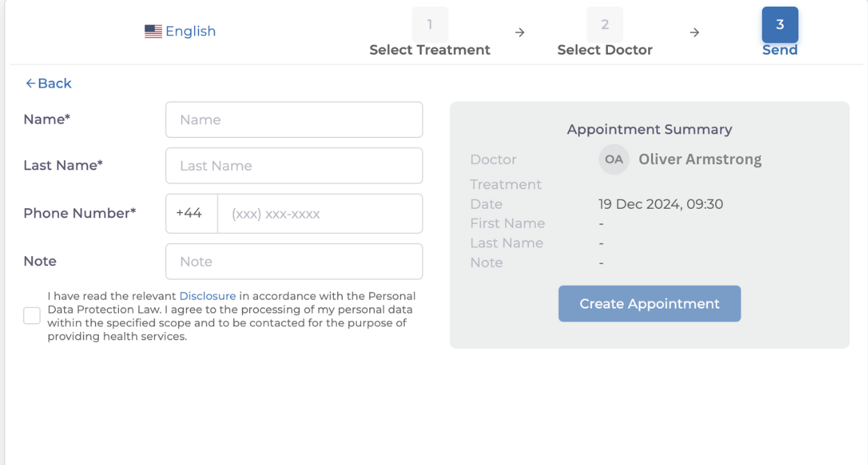Click into the Last Name field

click(x=294, y=166)
